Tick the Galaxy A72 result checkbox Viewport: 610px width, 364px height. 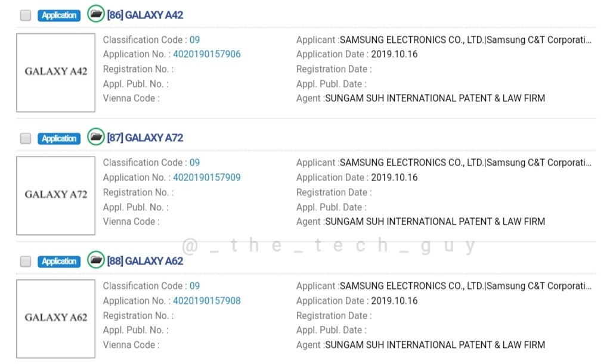[26, 138]
